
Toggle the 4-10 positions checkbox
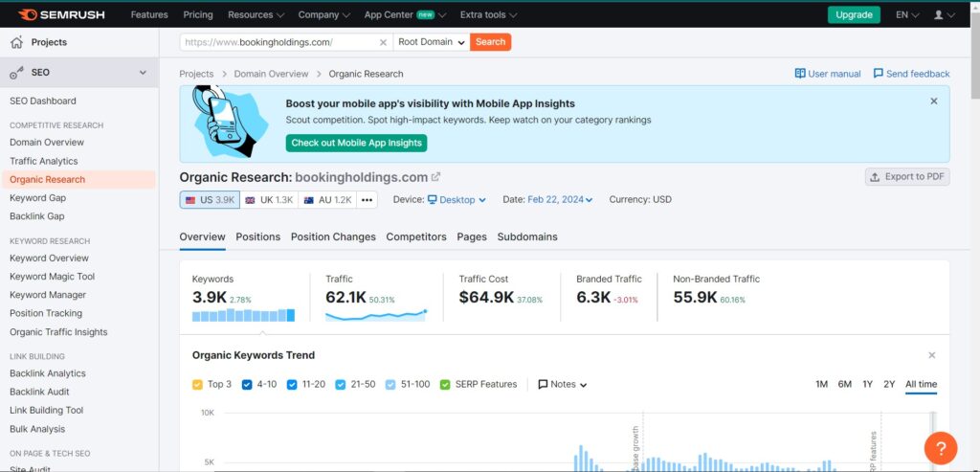pos(247,385)
